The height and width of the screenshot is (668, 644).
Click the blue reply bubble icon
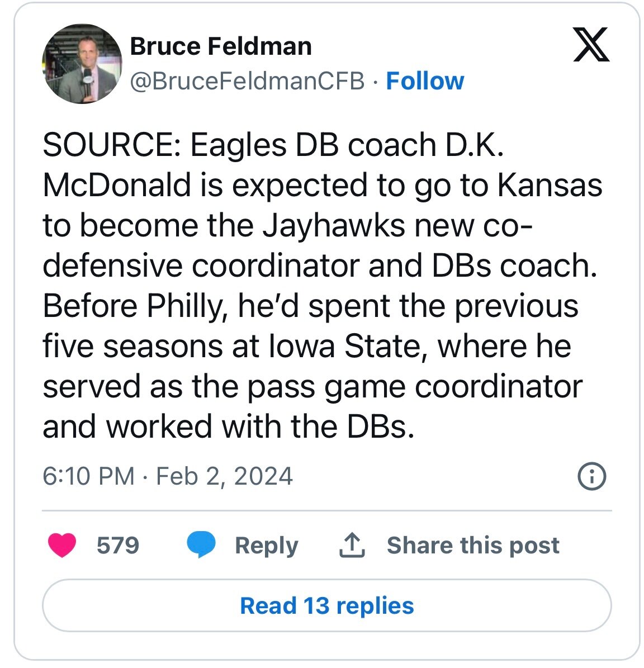pos(201,545)
